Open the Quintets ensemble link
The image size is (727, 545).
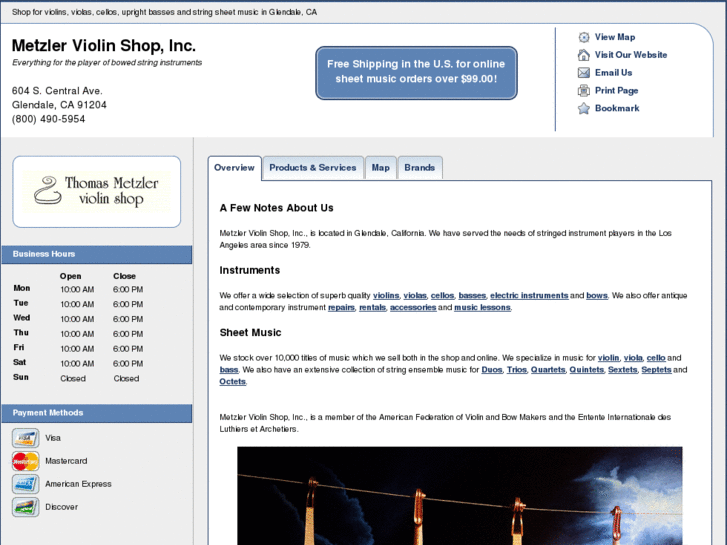click(587, 370)
